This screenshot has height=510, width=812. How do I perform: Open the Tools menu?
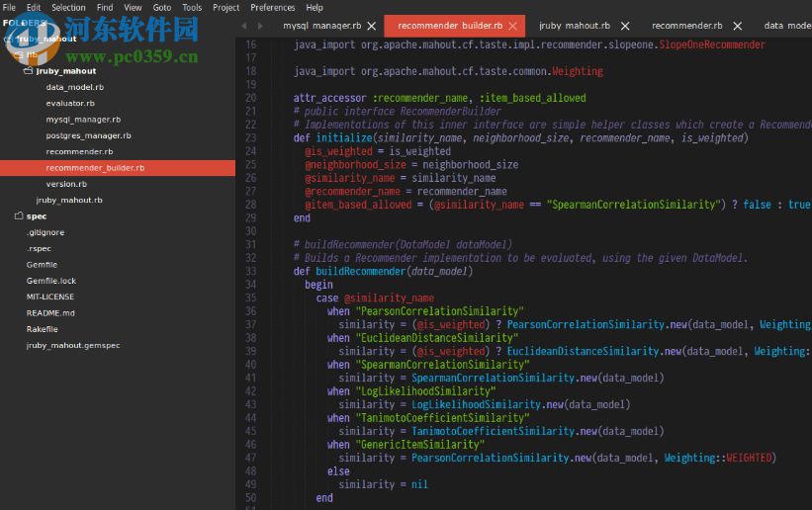click(x=192, y=8)
